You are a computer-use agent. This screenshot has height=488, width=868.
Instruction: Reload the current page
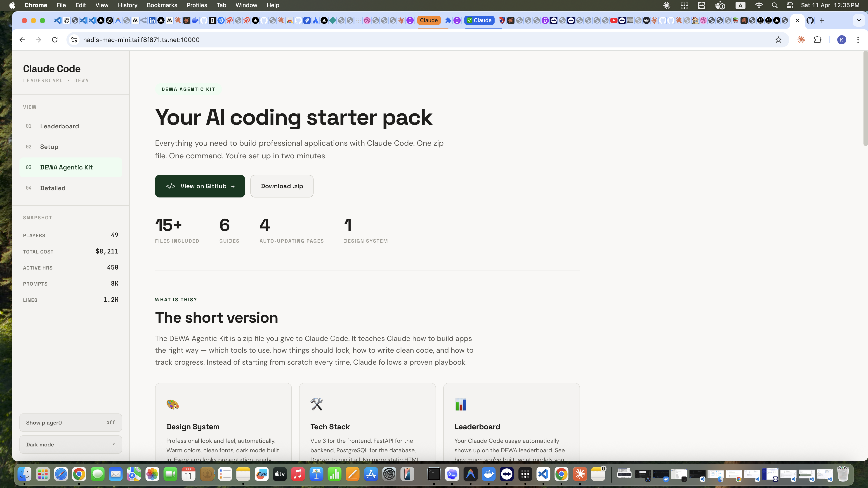pos(54,40)
